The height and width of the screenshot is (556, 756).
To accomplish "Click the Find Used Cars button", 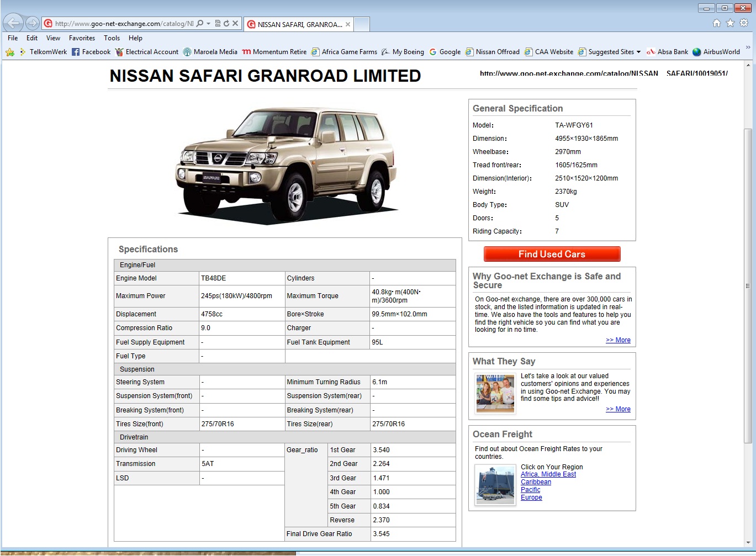I will coord(552,254).
